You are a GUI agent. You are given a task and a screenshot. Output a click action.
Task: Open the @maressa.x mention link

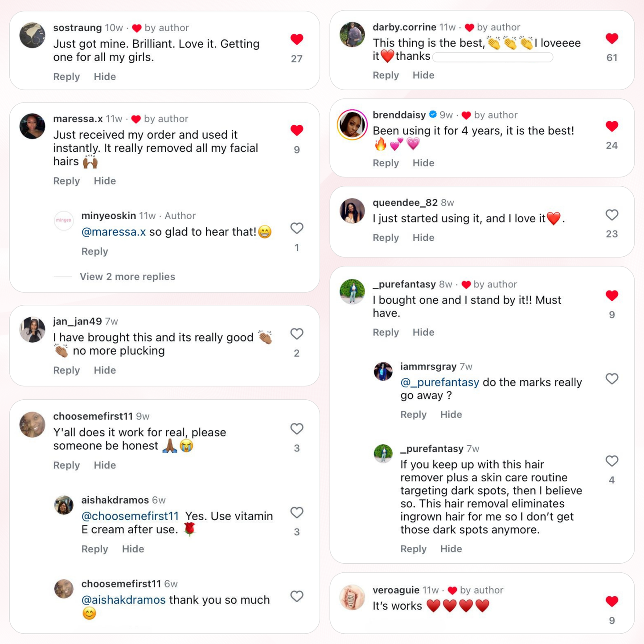tap(113, 232)
